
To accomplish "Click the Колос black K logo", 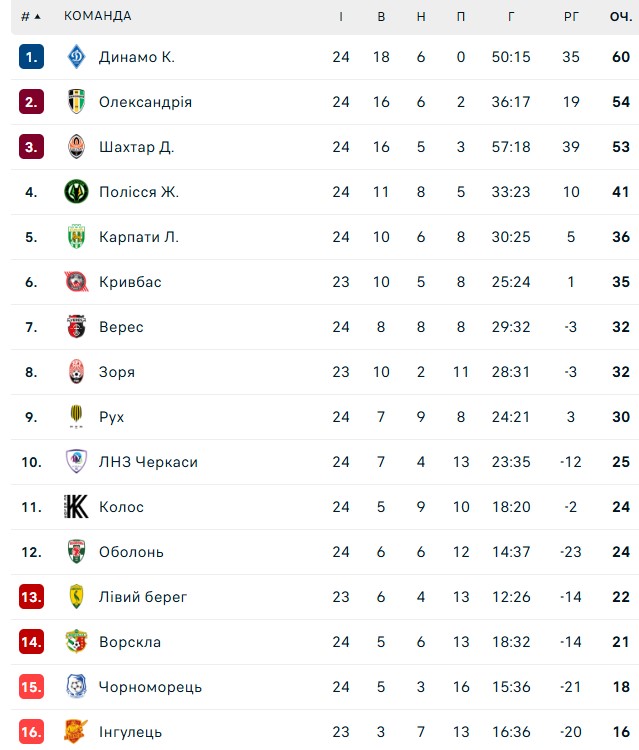I will pos(76,507).
